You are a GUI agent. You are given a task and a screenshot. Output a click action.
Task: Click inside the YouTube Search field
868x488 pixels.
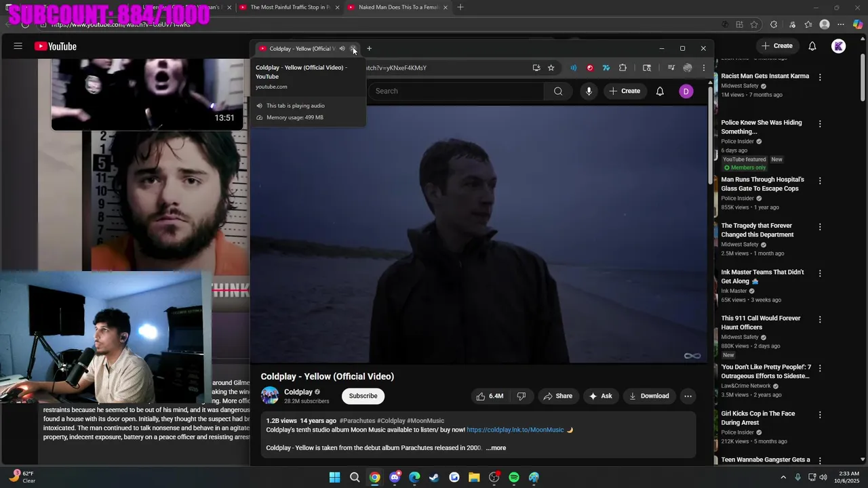point(456,91)
